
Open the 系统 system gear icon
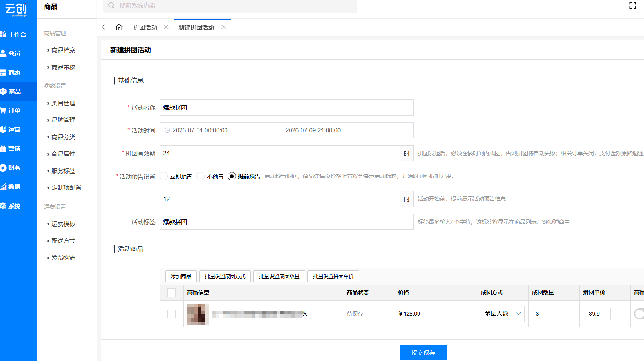click(x=3, y=206)
